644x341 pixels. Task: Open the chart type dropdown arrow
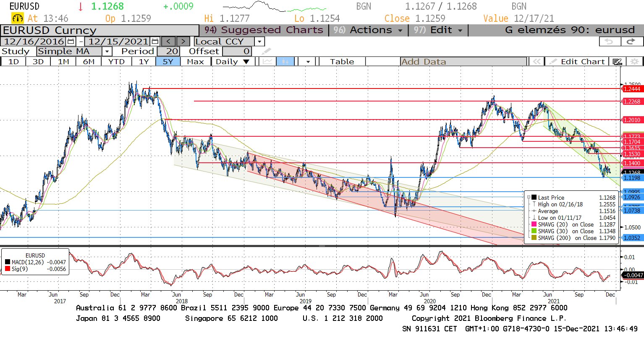(308, 62)
